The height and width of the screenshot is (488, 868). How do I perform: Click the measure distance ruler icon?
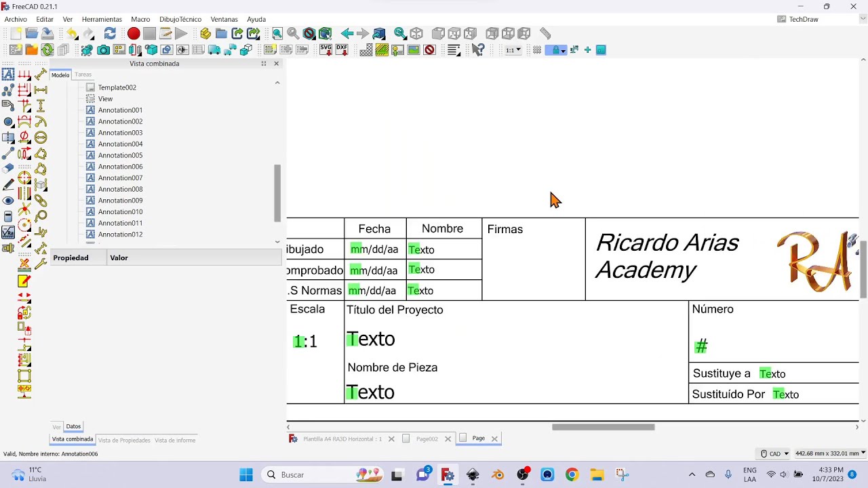click(x=545, y=33)
